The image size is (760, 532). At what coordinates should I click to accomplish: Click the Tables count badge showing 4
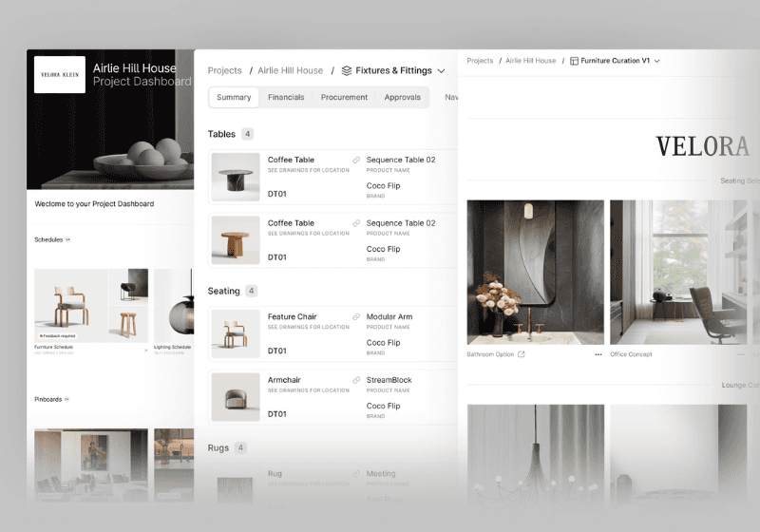247,134
